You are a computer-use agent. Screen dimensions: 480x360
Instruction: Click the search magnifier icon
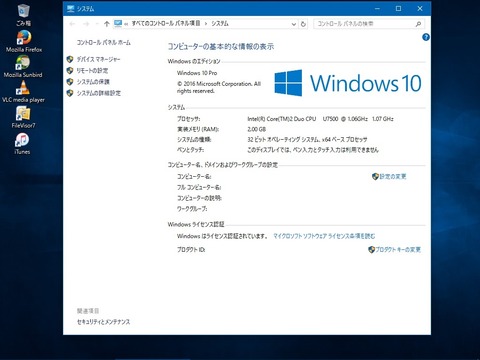418,24
